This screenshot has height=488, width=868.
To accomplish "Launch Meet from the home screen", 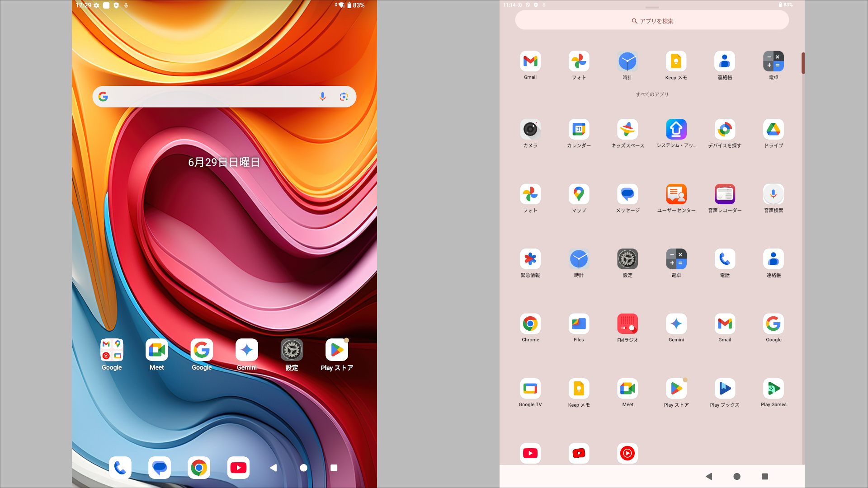I will click(x=157, y=350).
